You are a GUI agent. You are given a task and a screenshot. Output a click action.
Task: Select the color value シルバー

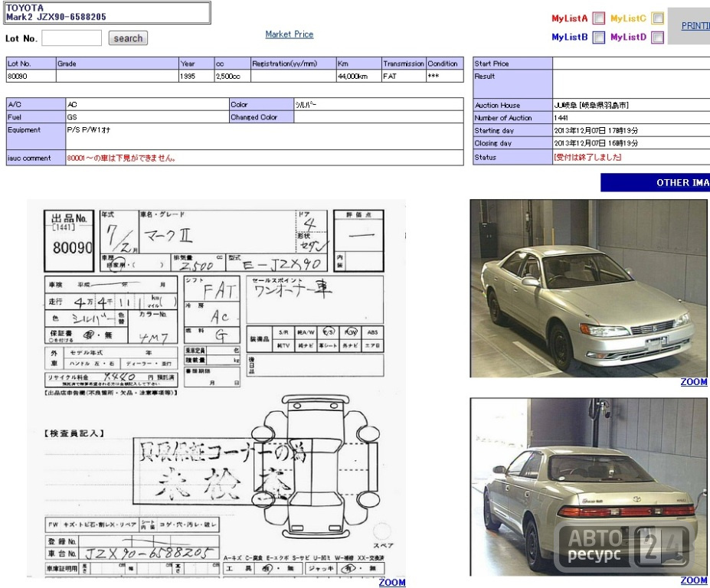pos(306,105)
